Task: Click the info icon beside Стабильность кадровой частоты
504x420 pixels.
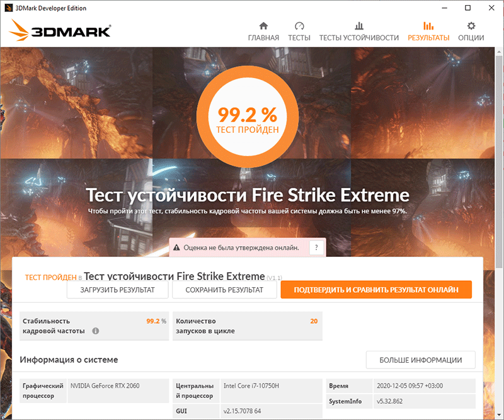Action: [96, 331]
